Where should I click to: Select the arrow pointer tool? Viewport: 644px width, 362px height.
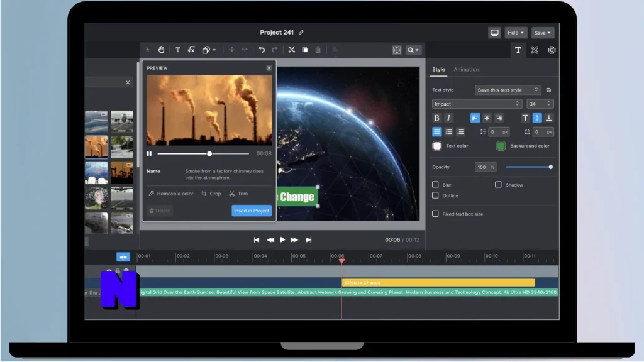coord(148,50)
